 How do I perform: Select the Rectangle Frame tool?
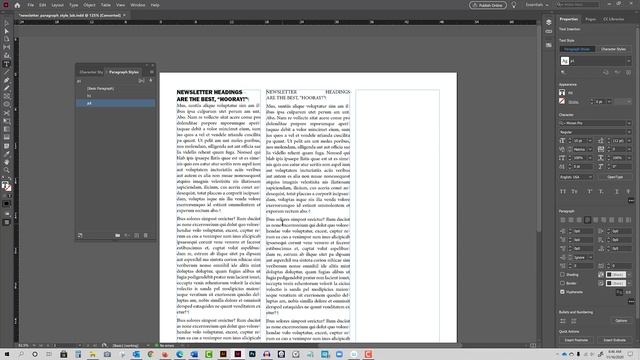(x=7, y=96)
